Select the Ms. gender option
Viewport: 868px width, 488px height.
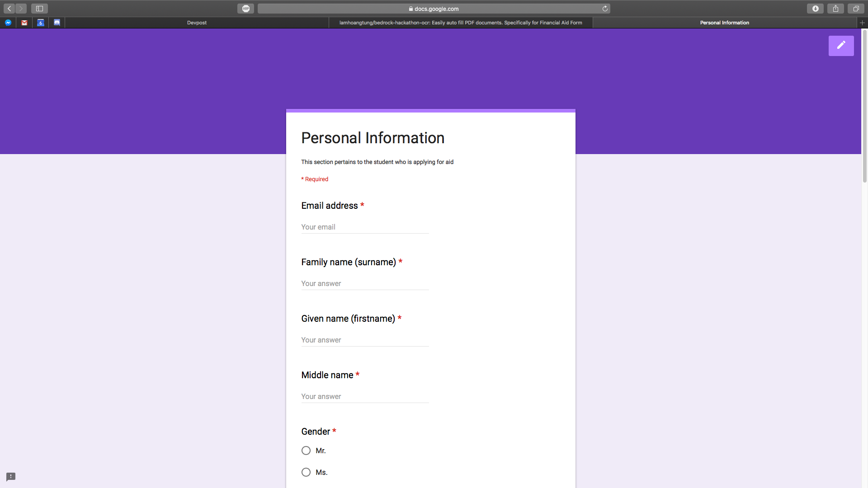click(306, 472)
